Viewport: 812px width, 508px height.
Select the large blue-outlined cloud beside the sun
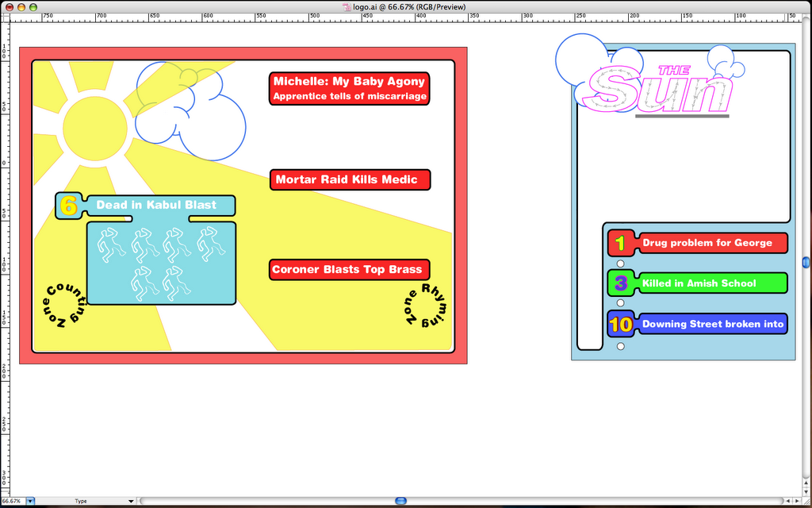point(213,126)
